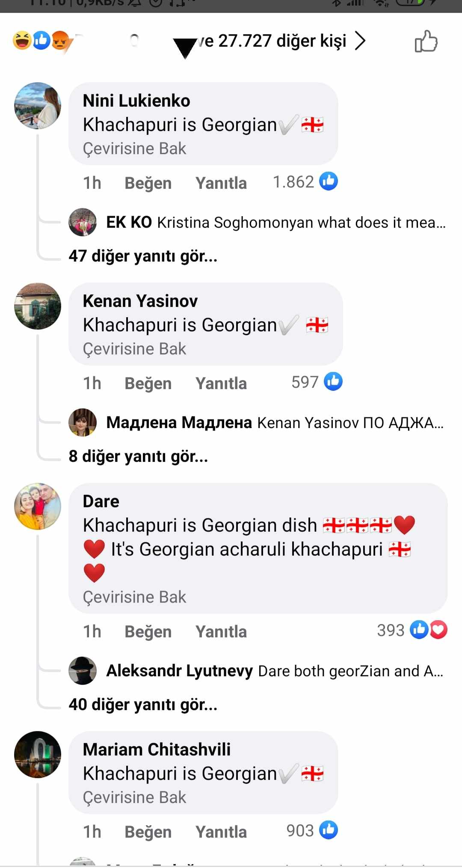This screenshot has height=868, width=462.
Task: Open the reaction emoji summary icons
Action: coord(41,41)
